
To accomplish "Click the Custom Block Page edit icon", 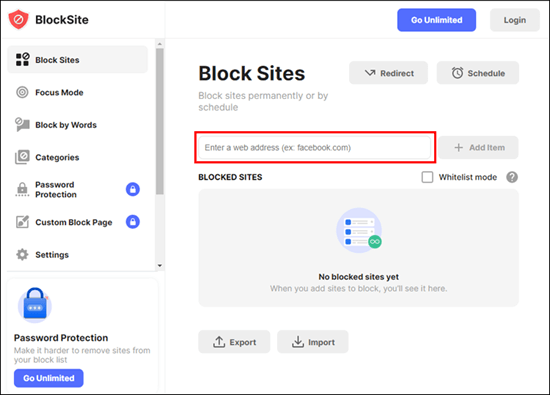I will click(22, 222).
